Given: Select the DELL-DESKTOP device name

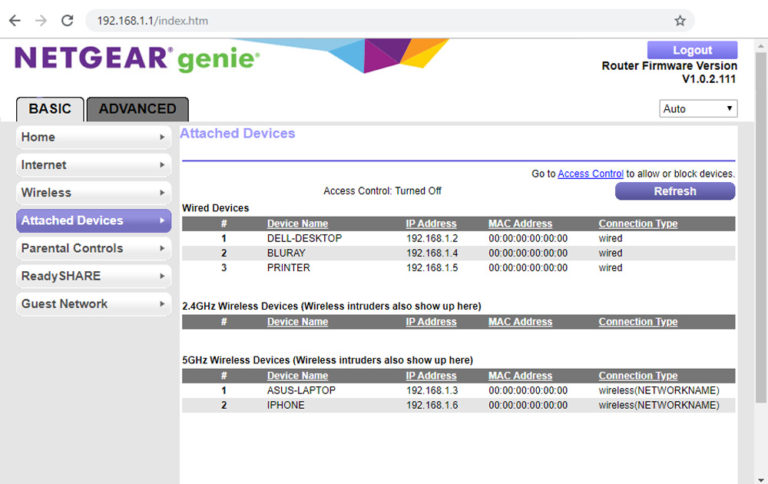Looking at the screenshot, I should pos(304,239).
